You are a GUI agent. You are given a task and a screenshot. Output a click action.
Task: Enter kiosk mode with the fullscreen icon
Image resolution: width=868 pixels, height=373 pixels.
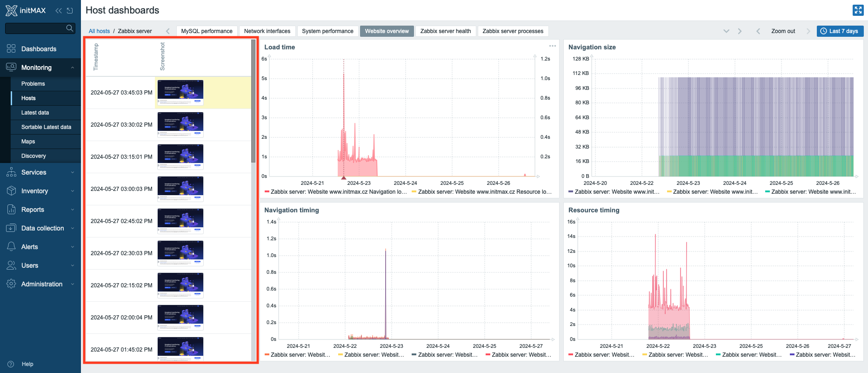[x=858, y=10]
